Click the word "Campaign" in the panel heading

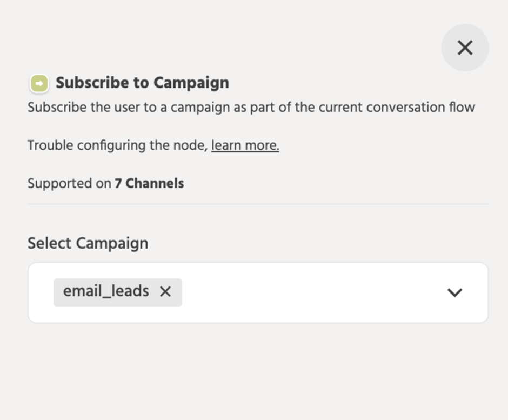[191, 83]
